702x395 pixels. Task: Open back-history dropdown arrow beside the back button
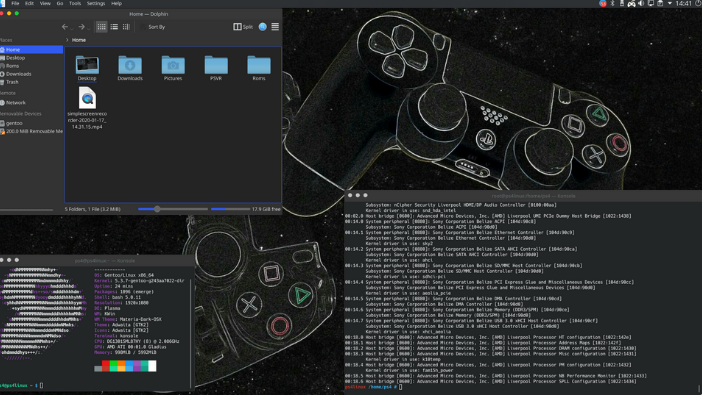pyautogui.click(x=72, y=28)
